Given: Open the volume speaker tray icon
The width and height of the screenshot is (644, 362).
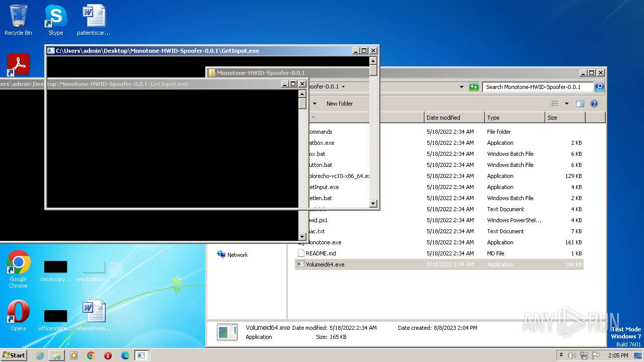Looking at the screenshot, I should click(572, 355).
